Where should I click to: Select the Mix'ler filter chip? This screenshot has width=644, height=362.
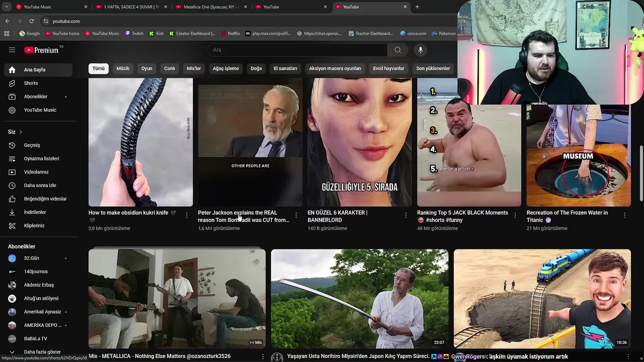(194, 68)
